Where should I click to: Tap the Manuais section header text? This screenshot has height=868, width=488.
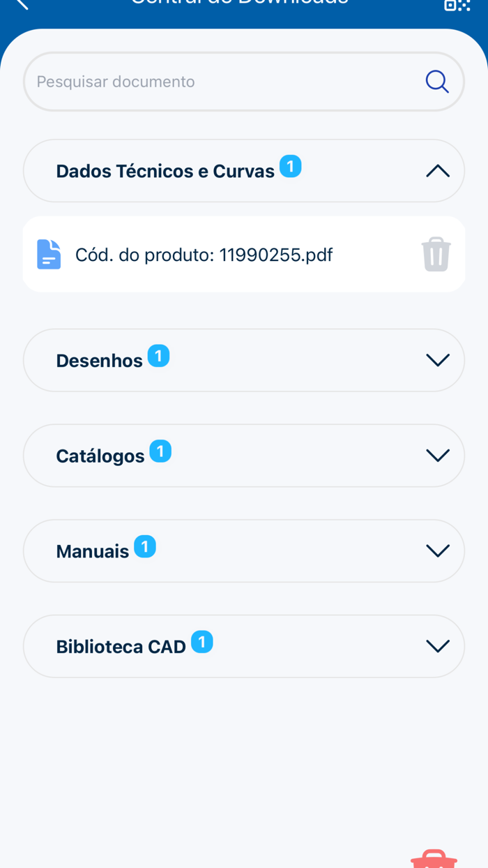[x=93, y=551]
